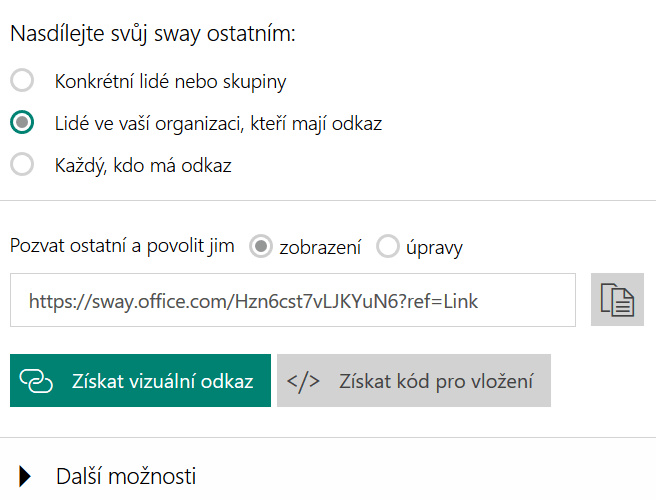Click the 'Každý, kdo má odkaz' label text
The height and width of the screenshot is (500, 656).
[143, 165]
